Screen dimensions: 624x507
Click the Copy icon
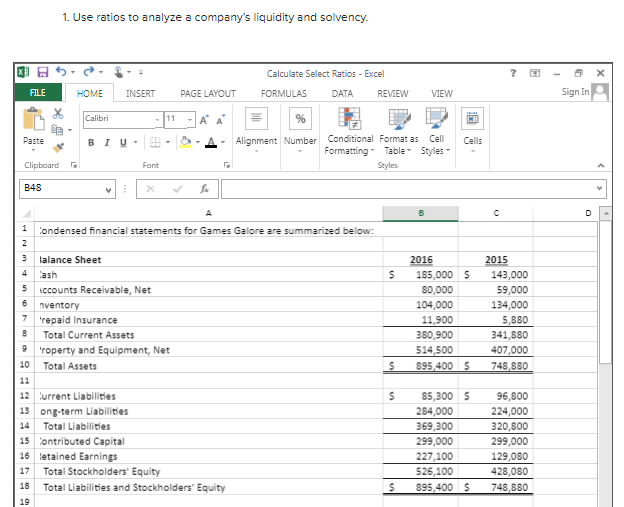tap(57, 130)
